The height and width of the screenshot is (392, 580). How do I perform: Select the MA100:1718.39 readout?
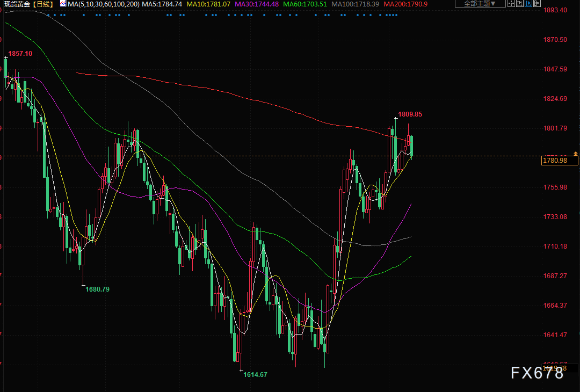pyautogui.click(x=355, y=4)
